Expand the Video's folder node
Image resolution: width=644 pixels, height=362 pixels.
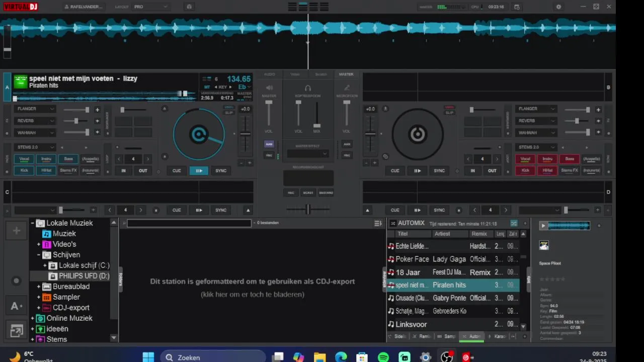pos(39,244)
